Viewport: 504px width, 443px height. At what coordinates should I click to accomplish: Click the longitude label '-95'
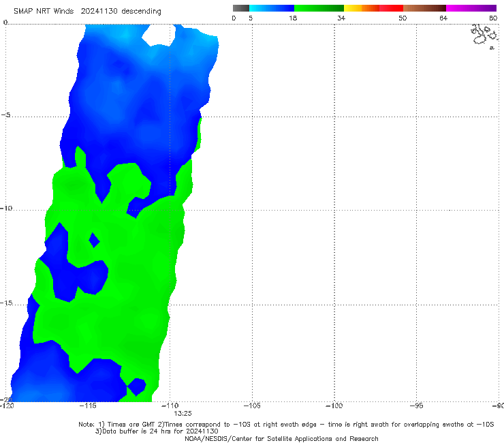click(416, 406)
